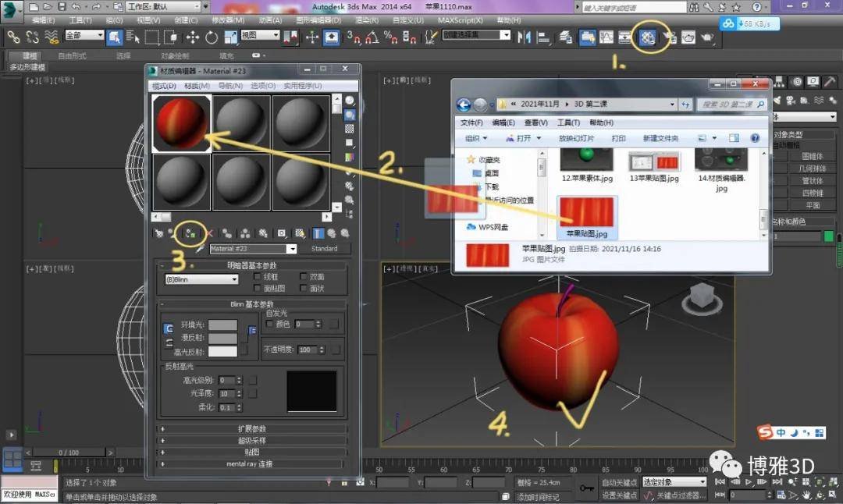Click the Go to Parent icon
The image size is (843, 504).
coord(332,233)
